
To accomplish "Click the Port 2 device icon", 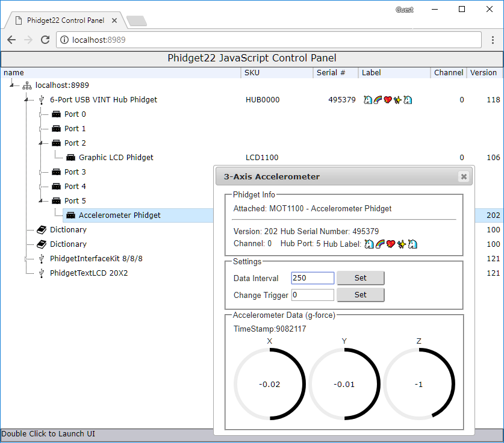I will 56,143.
